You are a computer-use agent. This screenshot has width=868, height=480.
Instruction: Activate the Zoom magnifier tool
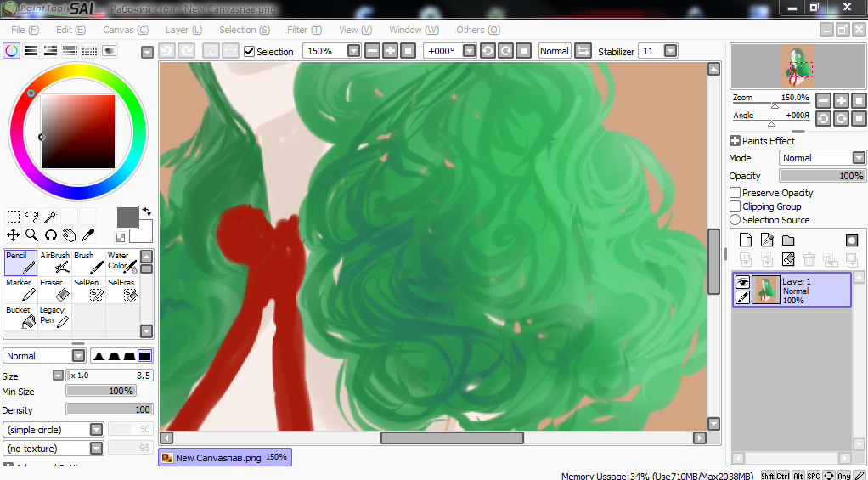click(32, 235)
